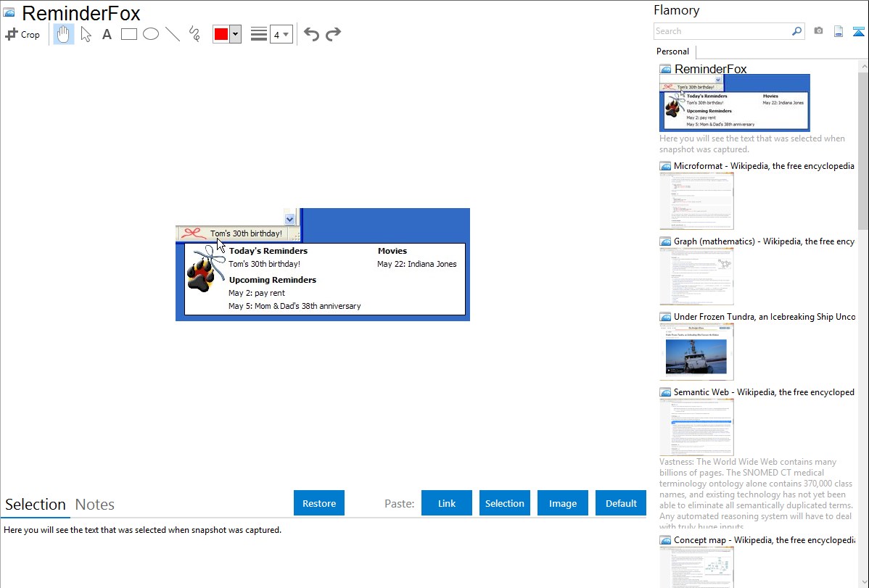
Task: Click "Tom's 30th birthday!" status bar label
Action: (x=246, y=233)
